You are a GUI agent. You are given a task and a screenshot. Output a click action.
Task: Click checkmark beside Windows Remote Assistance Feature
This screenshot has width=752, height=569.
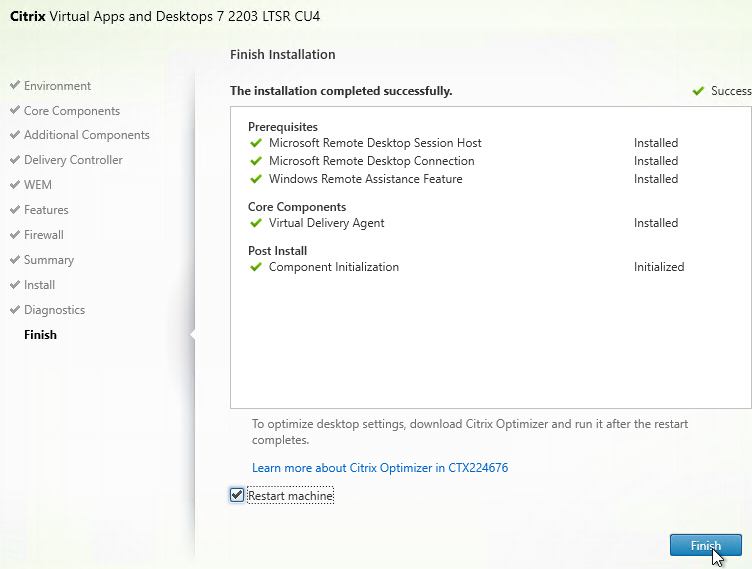[256, 179]
